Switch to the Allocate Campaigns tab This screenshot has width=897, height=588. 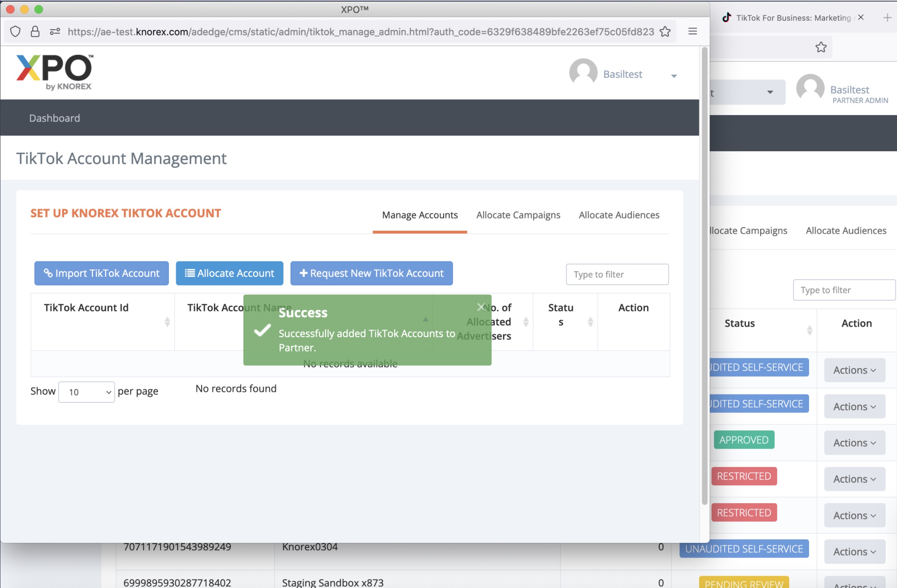point(518,215)
